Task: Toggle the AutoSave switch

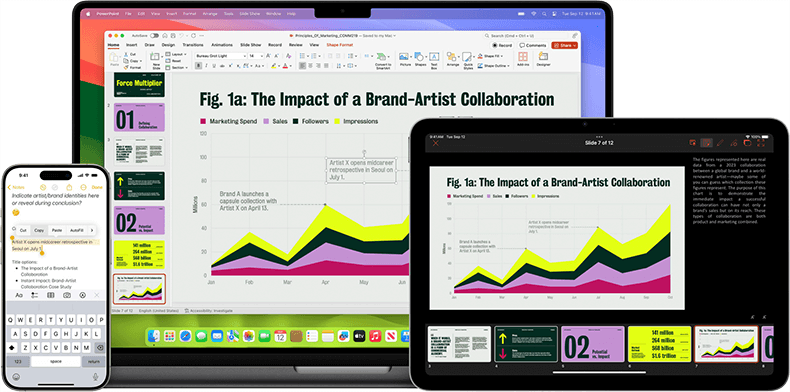Action: [154, 36]
